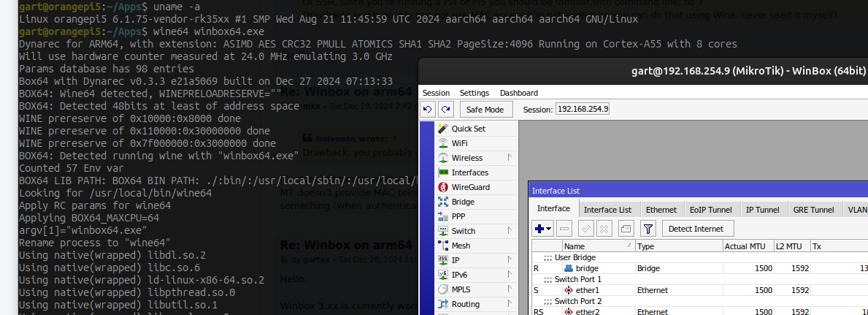The height and width of the screenshot is (315, 868).
Task: Select the ';;; Switch Port 1' comment row
Action: coord(699,279)
